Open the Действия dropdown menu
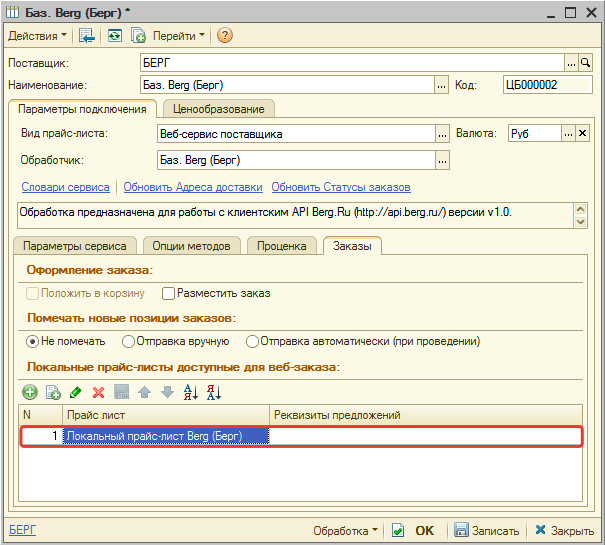 (37, 36)
